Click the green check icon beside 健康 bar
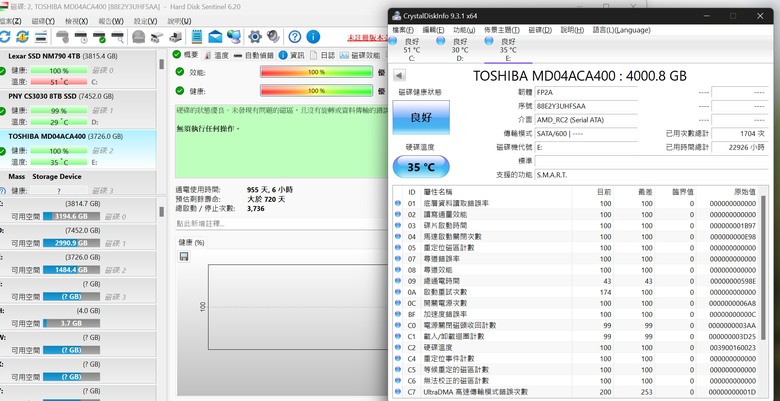The height and width of the screenshot is (401, 780). (180, 91)
